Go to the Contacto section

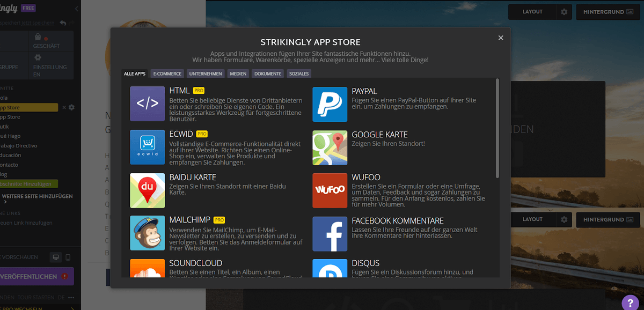[10, 165]
